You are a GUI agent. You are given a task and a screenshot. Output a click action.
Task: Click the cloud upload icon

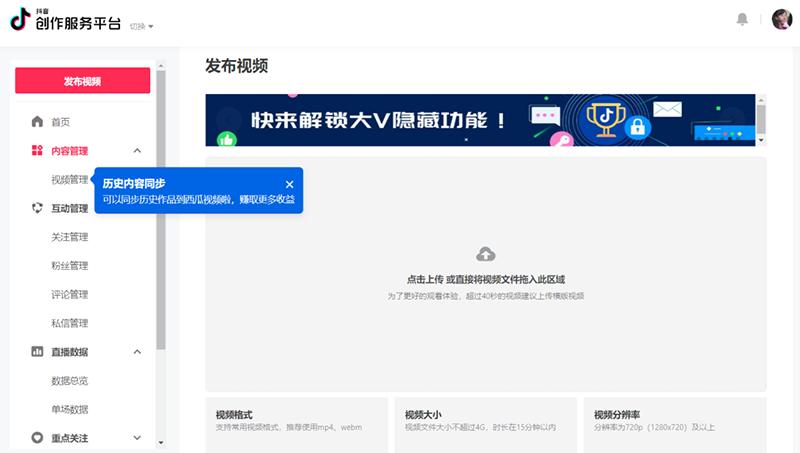(486, 254)
